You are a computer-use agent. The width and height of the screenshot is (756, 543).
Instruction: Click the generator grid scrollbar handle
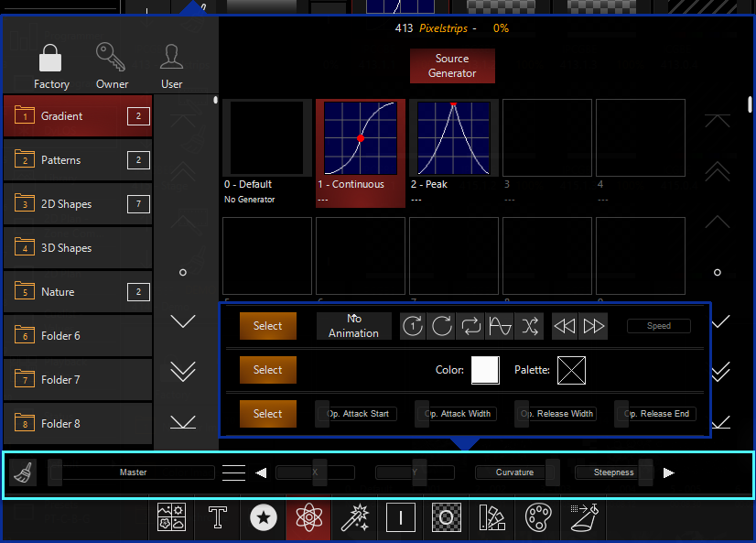pyautogui.click(x=750, y=104)
